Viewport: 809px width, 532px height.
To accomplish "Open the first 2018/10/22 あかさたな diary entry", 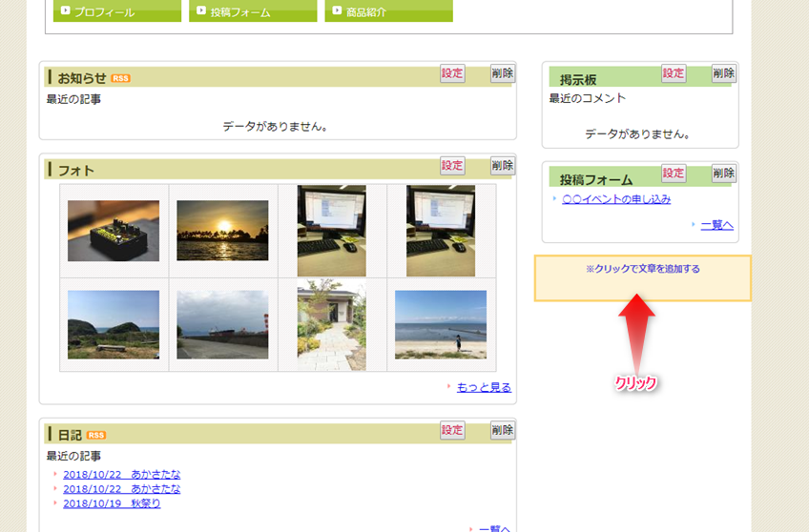I will (x=122, y=474).
